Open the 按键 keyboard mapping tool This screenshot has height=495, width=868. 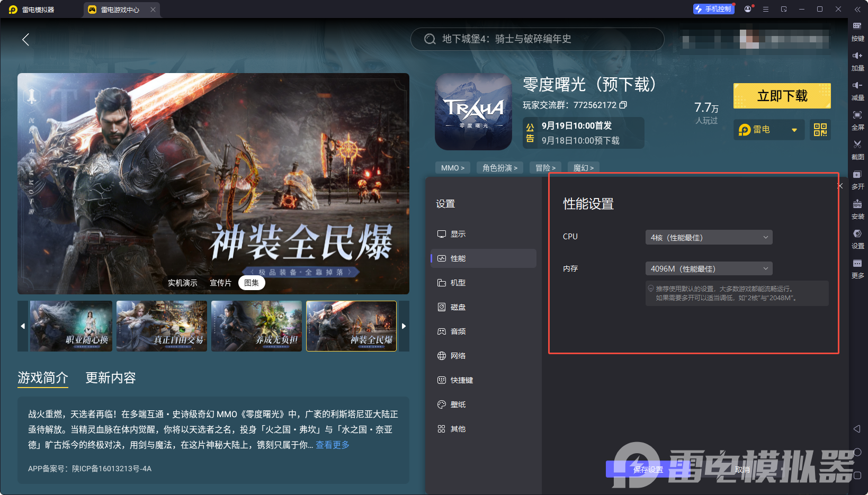[x=858, y=31]
